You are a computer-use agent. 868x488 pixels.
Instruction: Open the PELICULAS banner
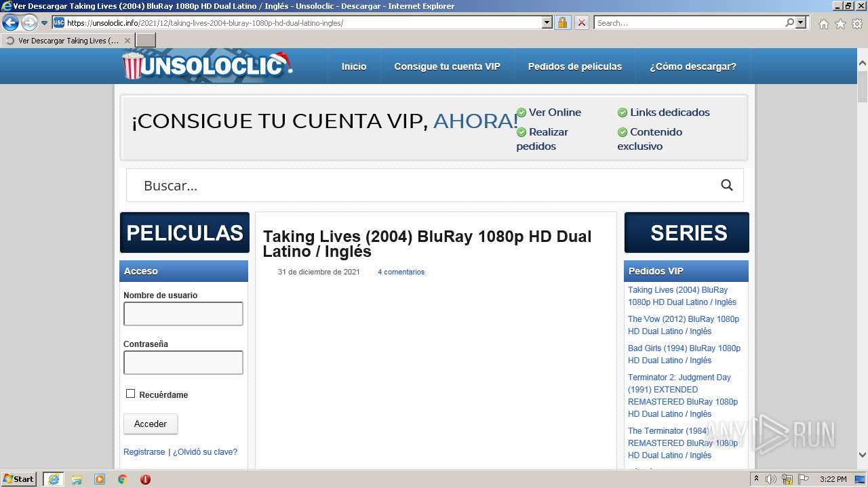pos(184,232)
